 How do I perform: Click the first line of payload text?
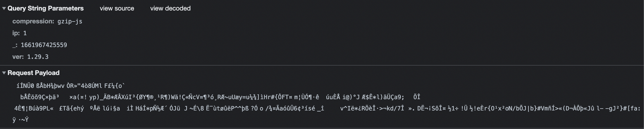(71, 86)
